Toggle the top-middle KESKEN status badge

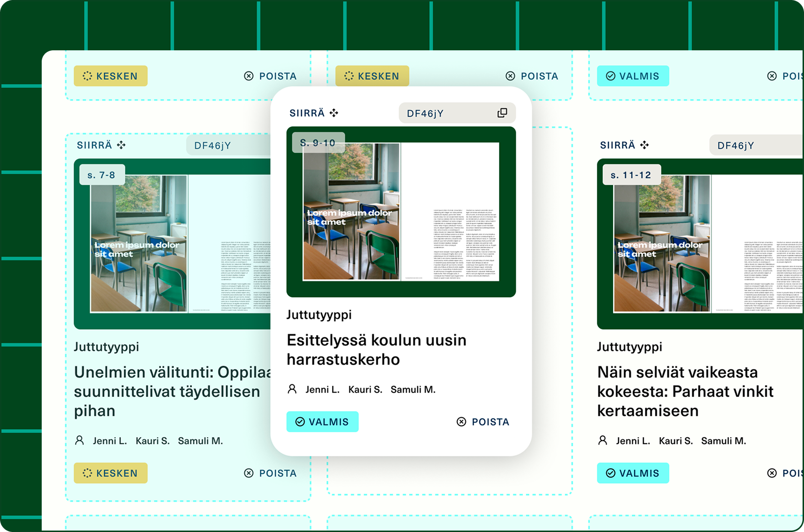coord(372,76)
